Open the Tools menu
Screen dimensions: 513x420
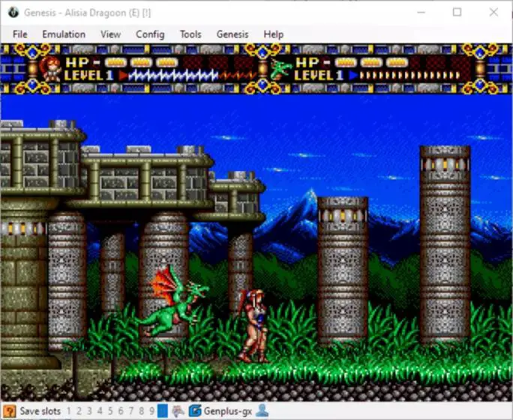[x=190, y=34]
